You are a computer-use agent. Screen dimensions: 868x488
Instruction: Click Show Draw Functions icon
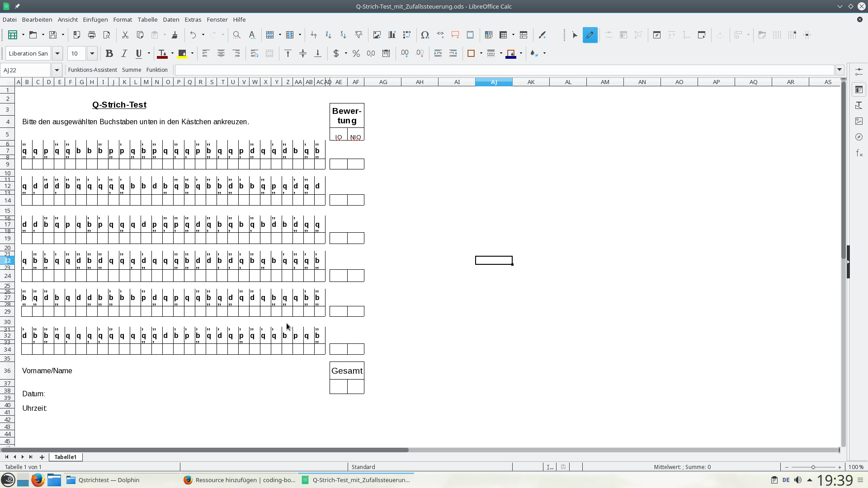click(x=542, y=35)
